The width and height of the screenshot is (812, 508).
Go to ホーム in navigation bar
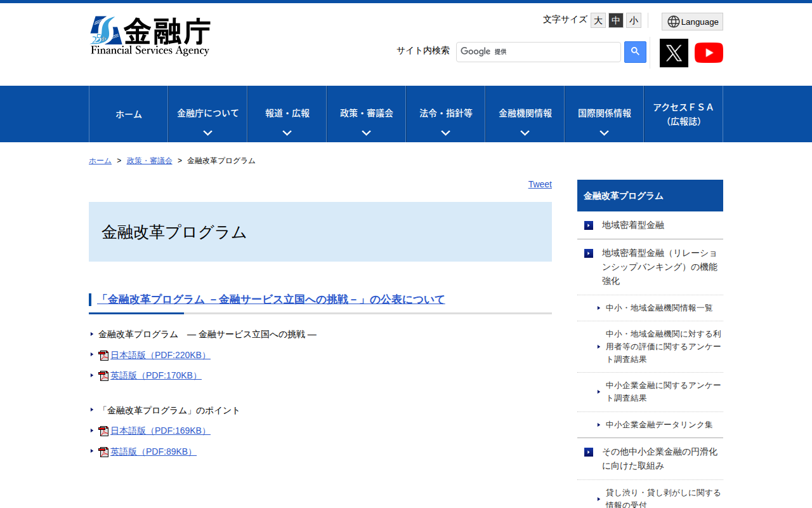click(x=129, y=114)
